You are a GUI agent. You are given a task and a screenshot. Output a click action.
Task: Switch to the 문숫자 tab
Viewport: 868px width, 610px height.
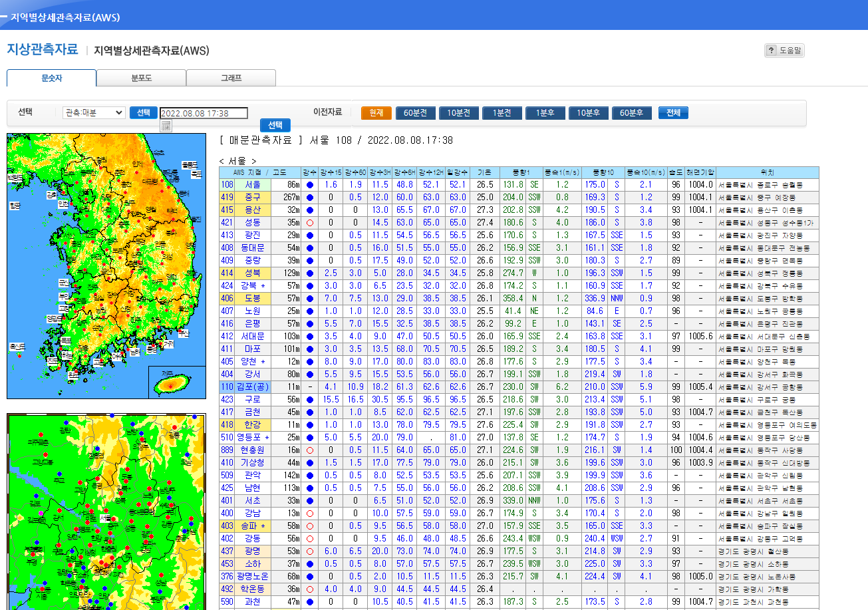pyautogui.click(x=51, y=78)
